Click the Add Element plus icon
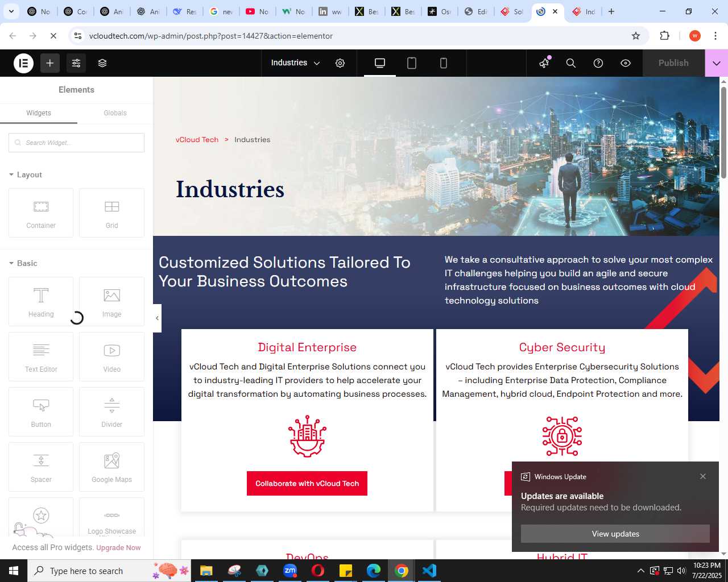This screenshot has height=582, width=728. click(50, 63)
